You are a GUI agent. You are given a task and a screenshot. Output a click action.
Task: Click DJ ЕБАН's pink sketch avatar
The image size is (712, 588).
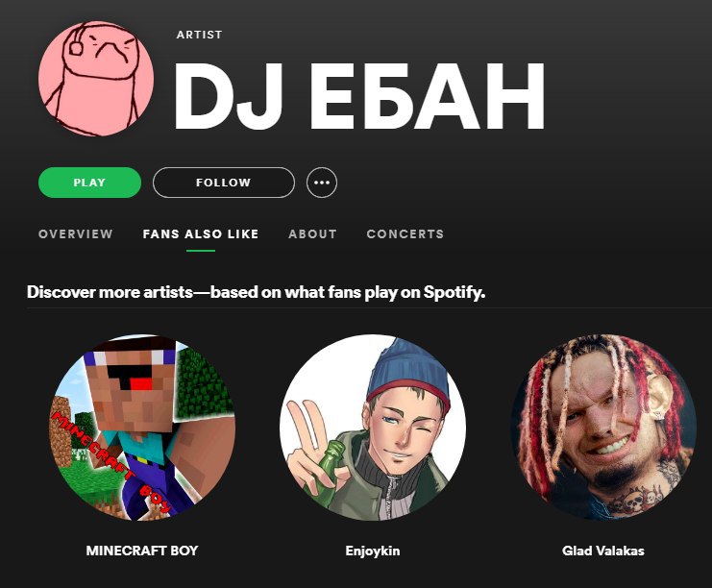coord(96,79)
